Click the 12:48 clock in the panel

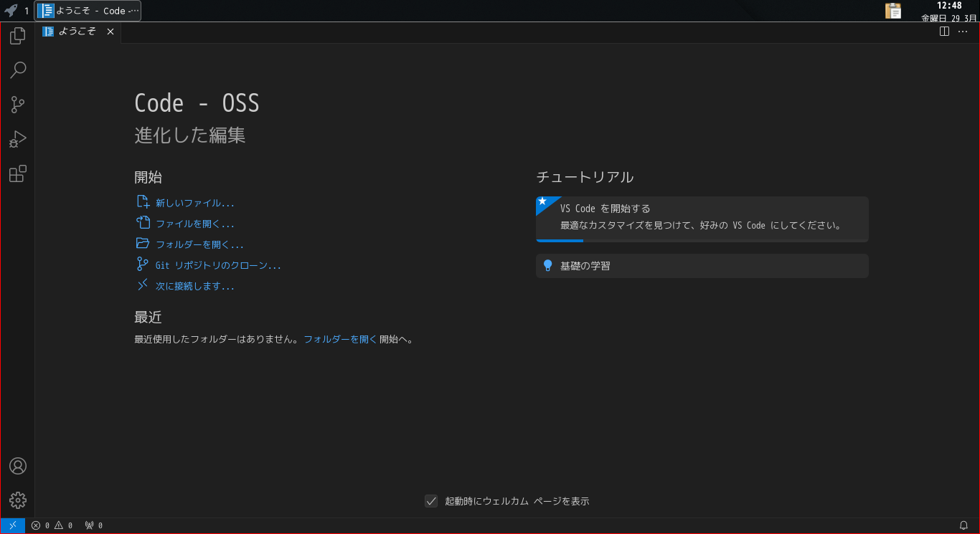[x=949, y=6]
